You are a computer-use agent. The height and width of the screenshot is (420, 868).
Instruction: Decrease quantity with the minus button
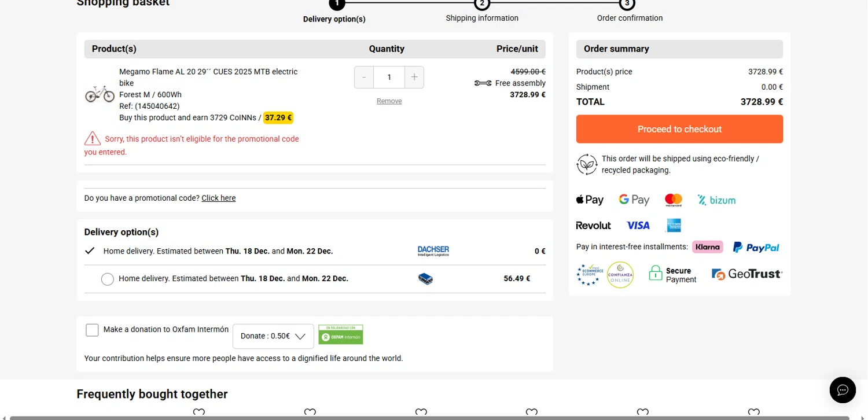click(x=364, y=78)
